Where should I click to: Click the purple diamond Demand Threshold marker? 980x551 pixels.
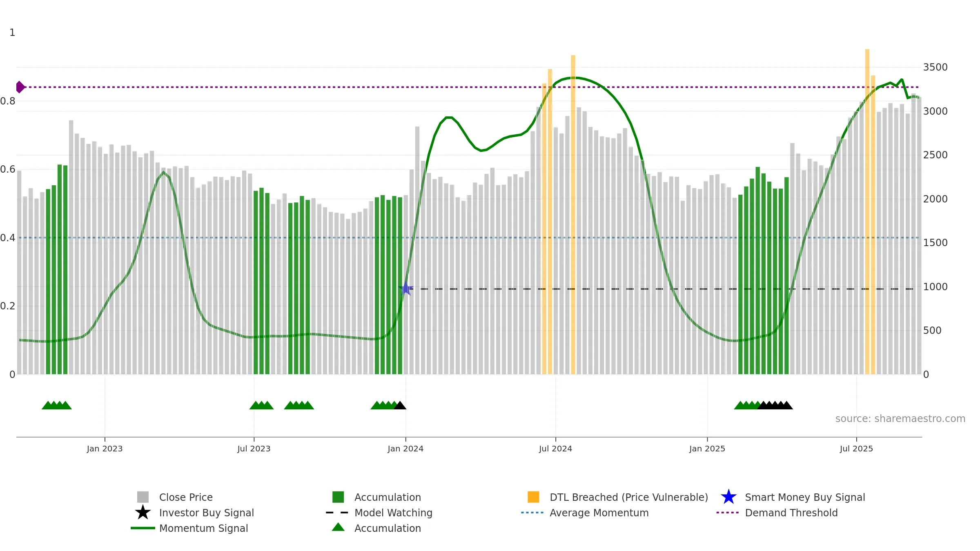point(20,87)
